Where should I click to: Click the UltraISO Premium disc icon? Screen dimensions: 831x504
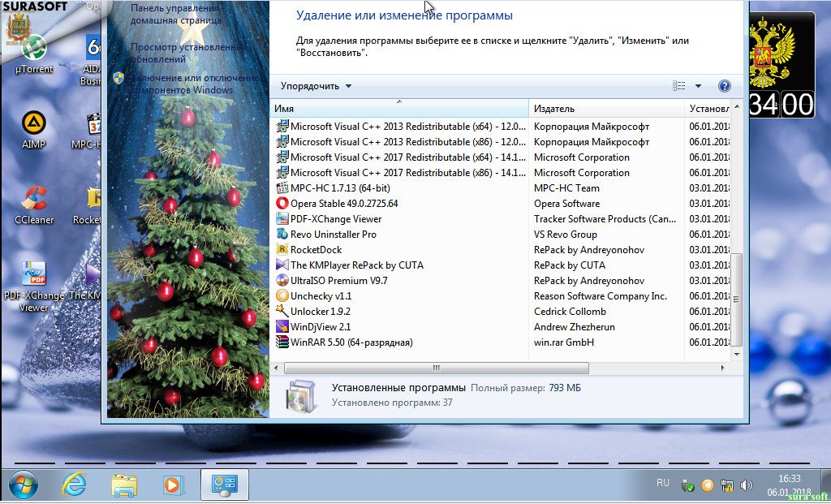282,280
